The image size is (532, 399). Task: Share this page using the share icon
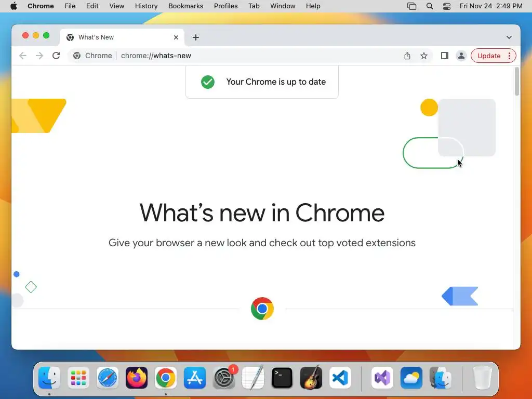407,56
